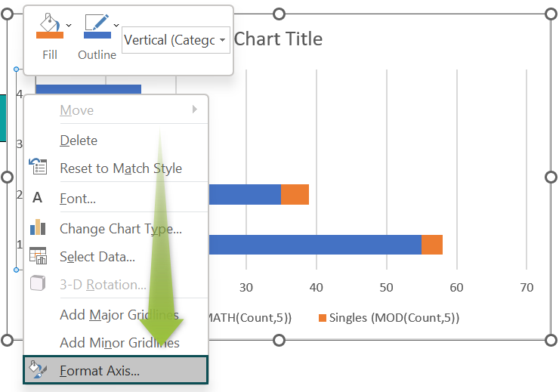Screen dimensions: 559x392
Task: Open the Outline color dropdown arrow
Action: coord(116,25)
